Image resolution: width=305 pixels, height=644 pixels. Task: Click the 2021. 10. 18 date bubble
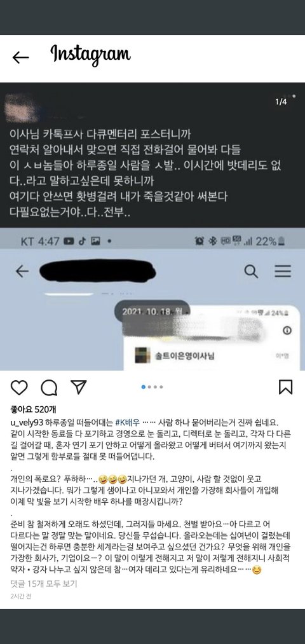pyautogui.click(x=152, y=312)
